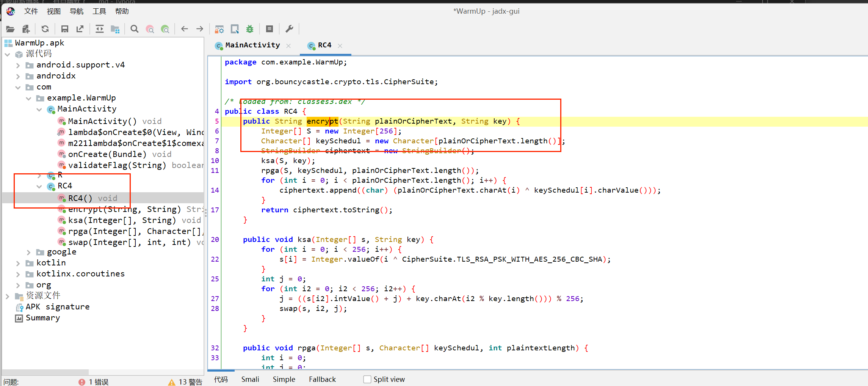The height and width of the screenshot is (386, 868).
Task: Switch to the MainActivity editor tab
Action: (x=252, y=45)
